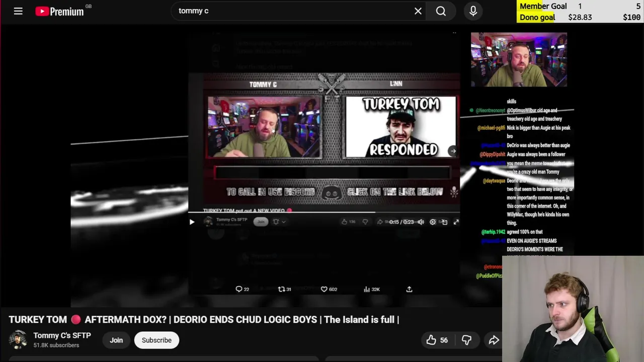View tweet analytics showing 32K
644x362 pixels.
coord(371,289)
